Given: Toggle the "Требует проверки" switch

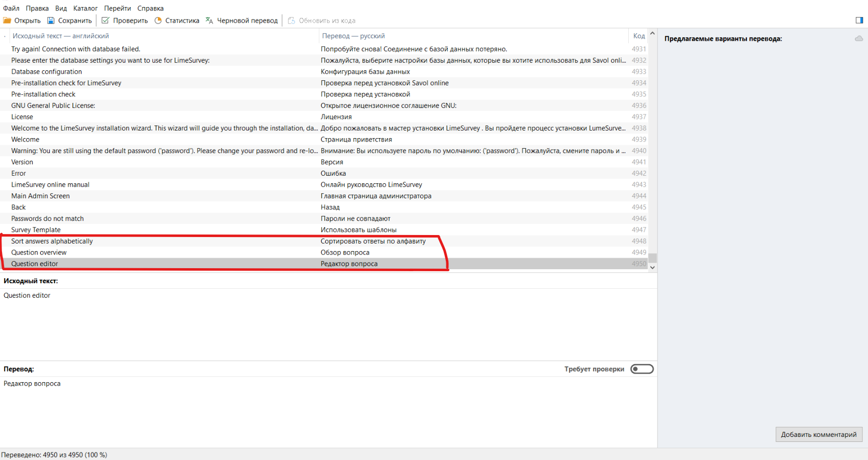Looking at the screenshot, I should [642, 369].
